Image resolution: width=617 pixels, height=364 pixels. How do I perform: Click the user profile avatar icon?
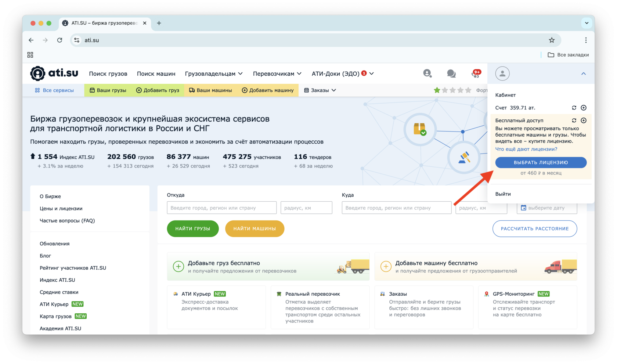(502, 73)
